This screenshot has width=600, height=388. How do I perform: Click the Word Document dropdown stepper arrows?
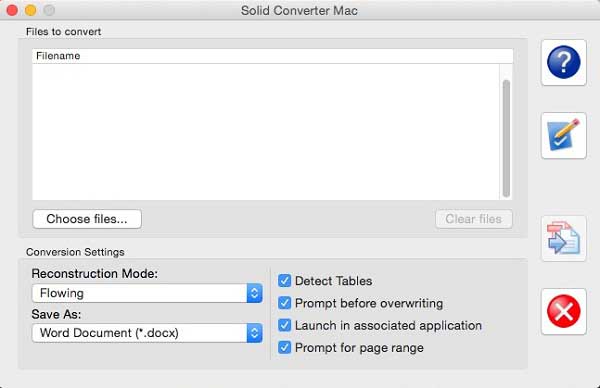[254, 333]
